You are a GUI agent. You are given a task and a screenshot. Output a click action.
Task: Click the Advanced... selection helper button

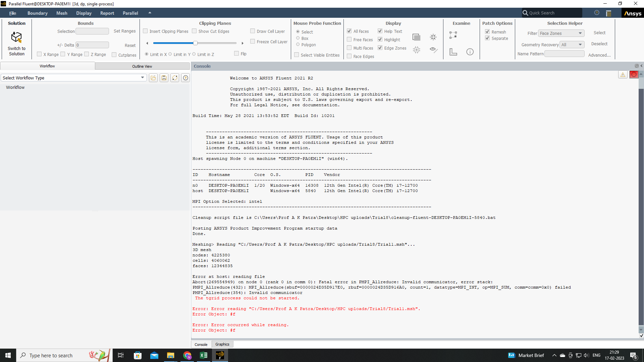599,55
